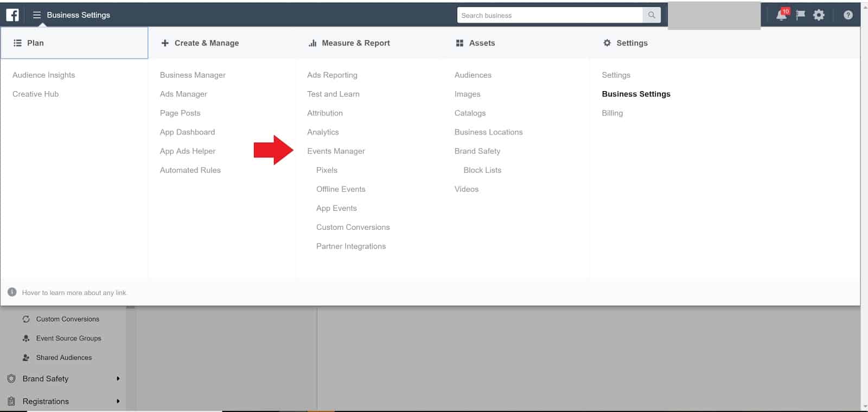Open Custom Conversions in the menu
The width and height of the screenshot is (868, 412).
[353, 227]
